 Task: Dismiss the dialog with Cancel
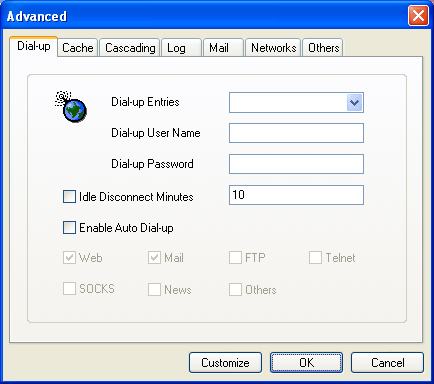pos(387,362)
